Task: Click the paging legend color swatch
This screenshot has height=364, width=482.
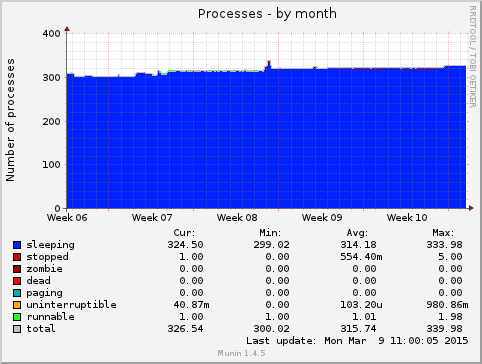Action: point(17,293)
